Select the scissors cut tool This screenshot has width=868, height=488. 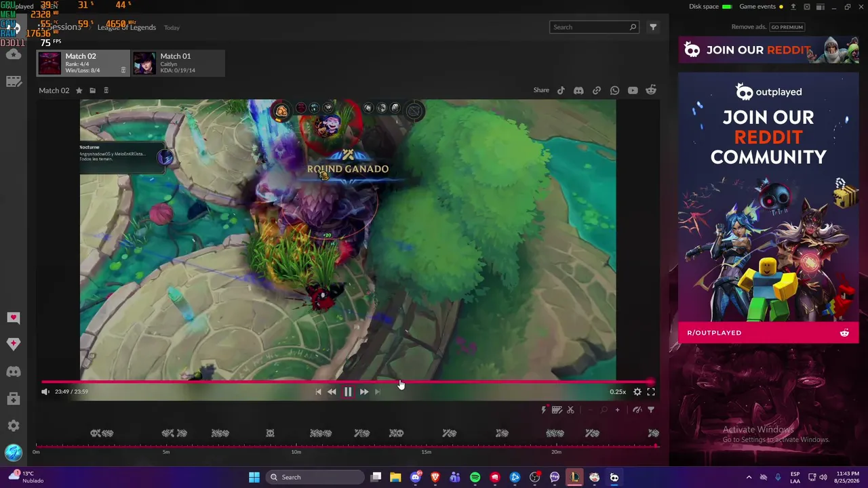(x=570, y=410)
